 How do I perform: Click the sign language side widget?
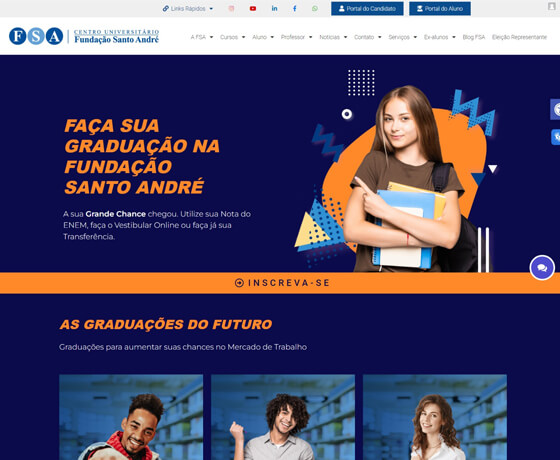(x=555, y=137)
